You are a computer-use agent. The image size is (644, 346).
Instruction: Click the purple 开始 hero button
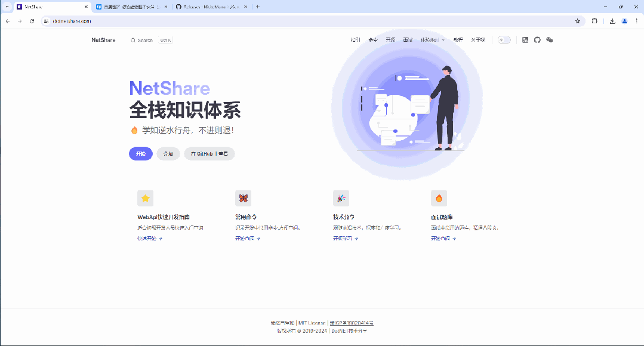pyautogui.click(x=141, y=153)
